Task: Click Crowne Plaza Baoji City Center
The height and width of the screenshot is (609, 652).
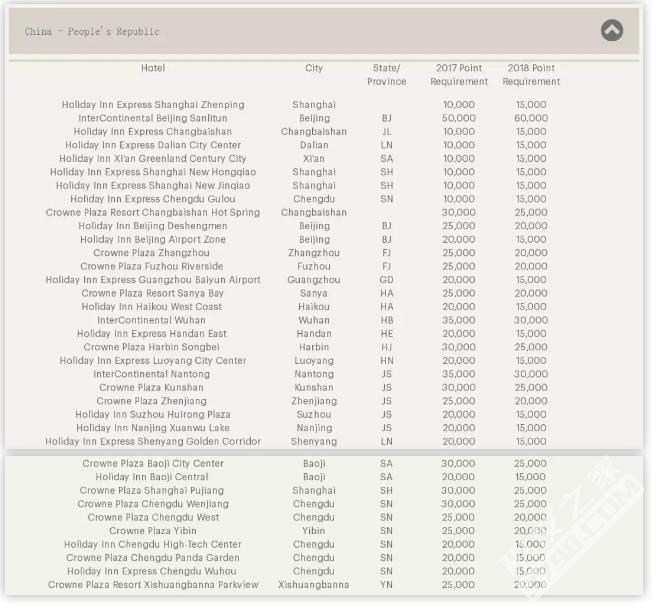Action: pos(153,464)
